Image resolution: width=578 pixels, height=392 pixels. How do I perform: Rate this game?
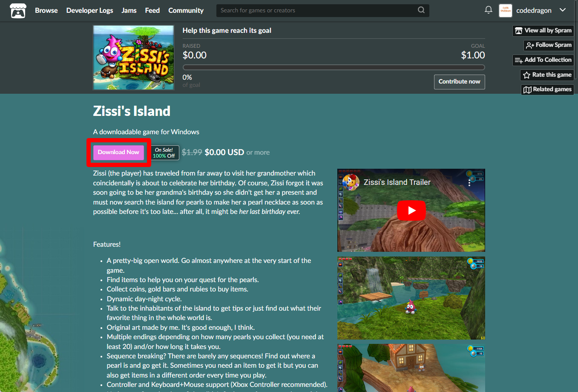click(x=547, y=75)
